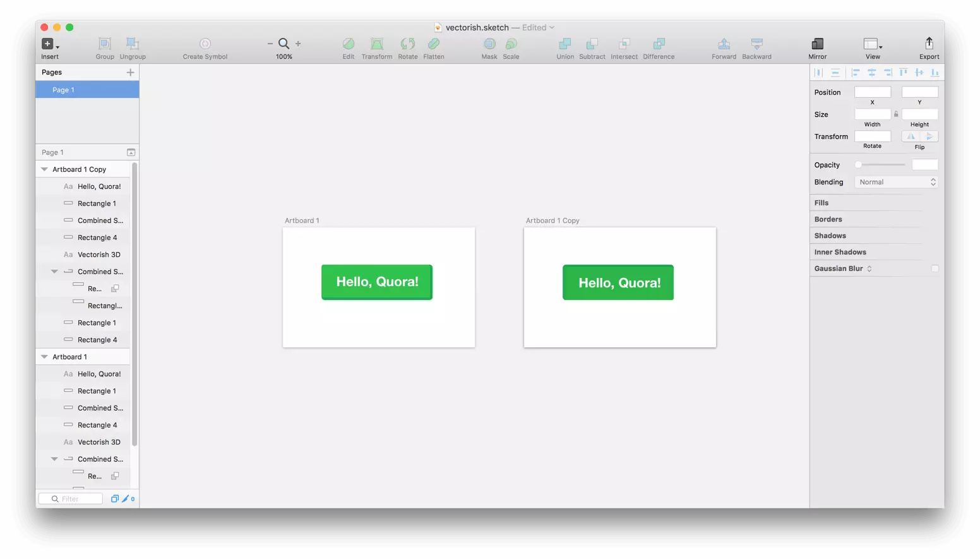This screenshot has width=980, height=559.
Task: Click the Ungroup toolbar icon
Action: pyautogui.click(x=132, y=44)
